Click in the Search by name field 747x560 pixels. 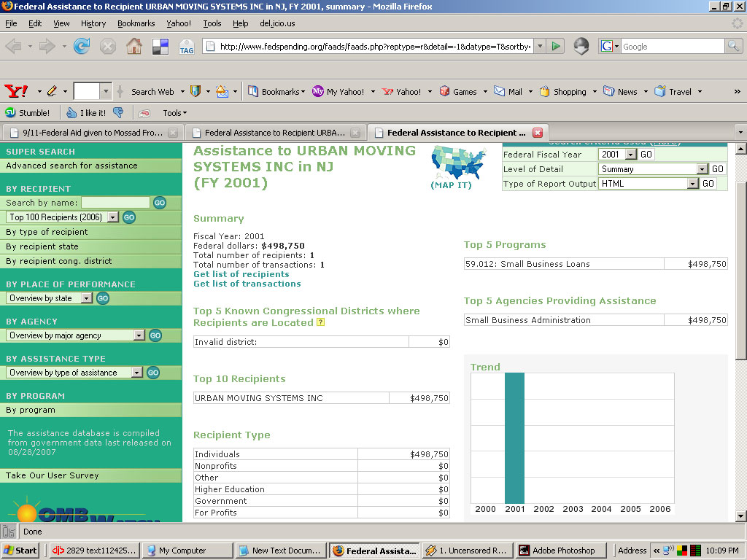click(115, 203)
